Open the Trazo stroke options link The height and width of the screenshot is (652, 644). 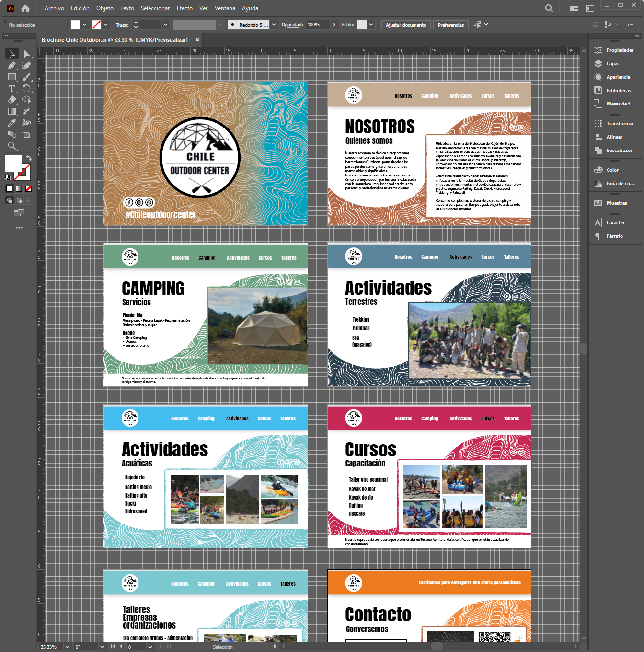click(122, 25)
